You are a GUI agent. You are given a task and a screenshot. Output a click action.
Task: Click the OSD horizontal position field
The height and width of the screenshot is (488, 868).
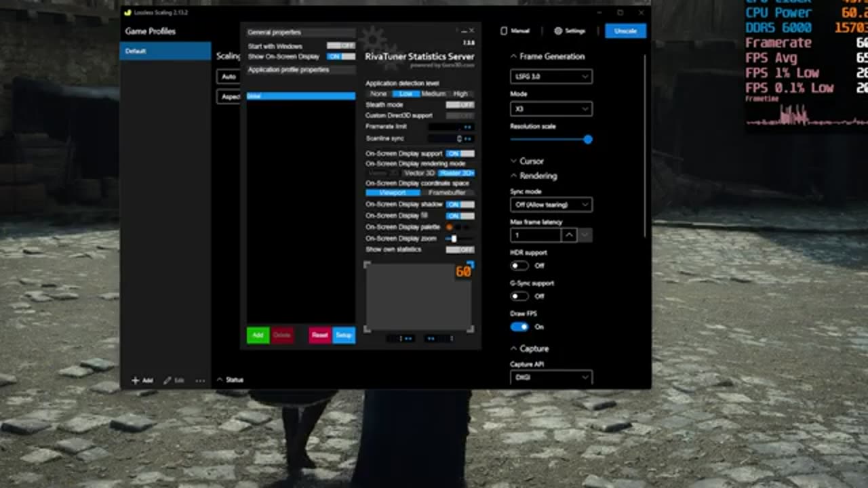point(401,338)
